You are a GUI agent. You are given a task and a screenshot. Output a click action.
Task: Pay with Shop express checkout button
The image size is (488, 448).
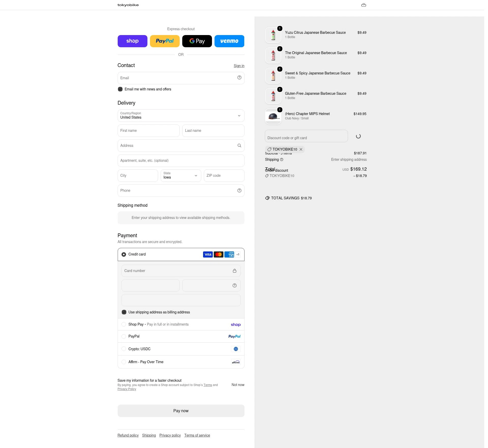132,41
